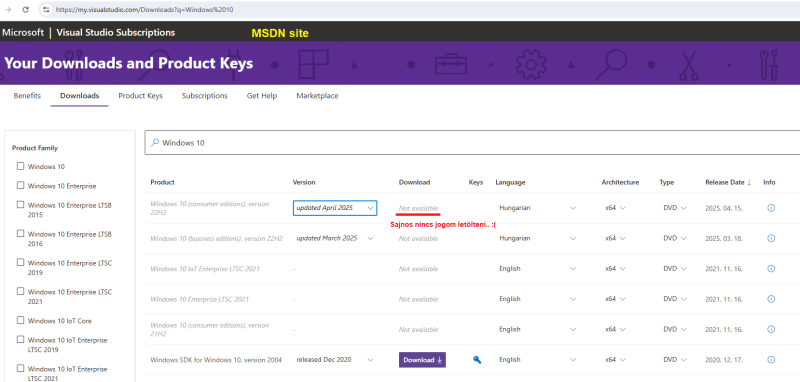Click the search magnifier icon in search box
800x382 pixels.
(x=155, y=143)
